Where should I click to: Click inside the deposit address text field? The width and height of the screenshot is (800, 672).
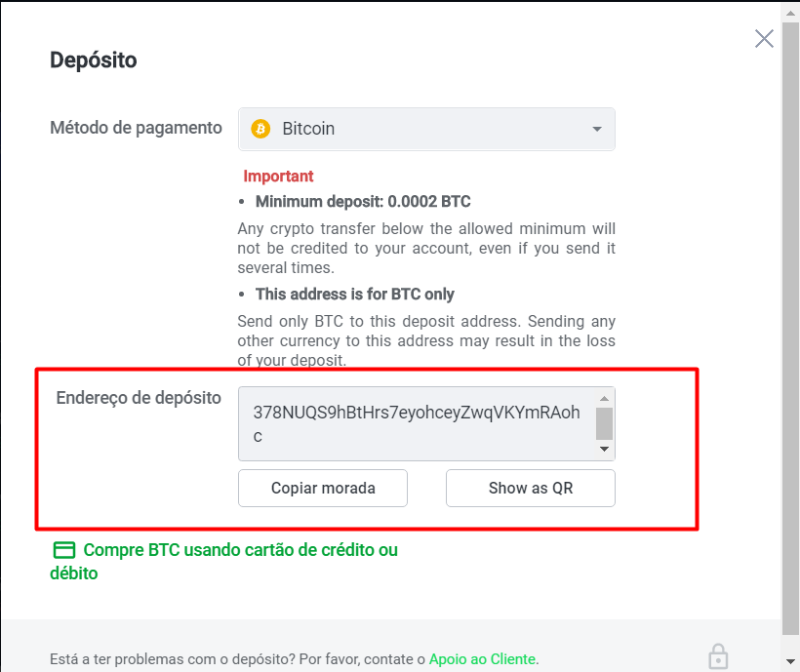click(x=417, y=423)
